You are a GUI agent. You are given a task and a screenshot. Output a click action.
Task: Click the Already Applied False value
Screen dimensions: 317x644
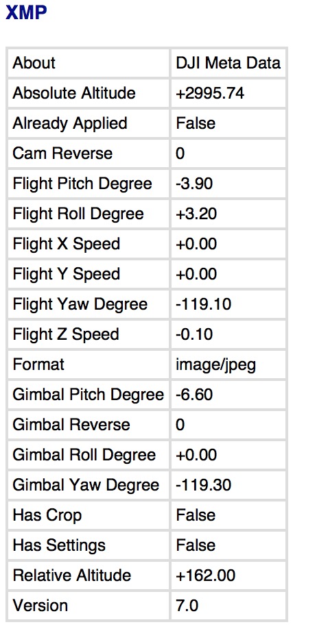[196, 123]
